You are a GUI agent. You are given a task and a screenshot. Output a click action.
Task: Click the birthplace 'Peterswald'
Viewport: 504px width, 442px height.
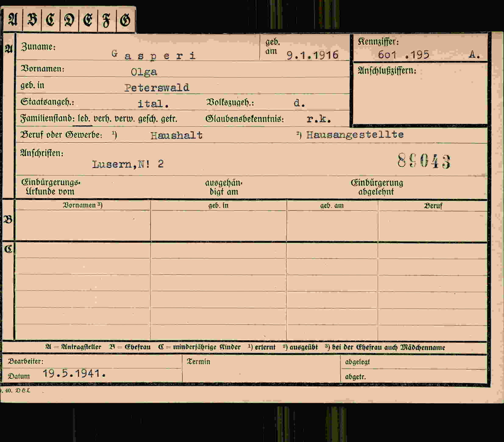coord(157,88)
